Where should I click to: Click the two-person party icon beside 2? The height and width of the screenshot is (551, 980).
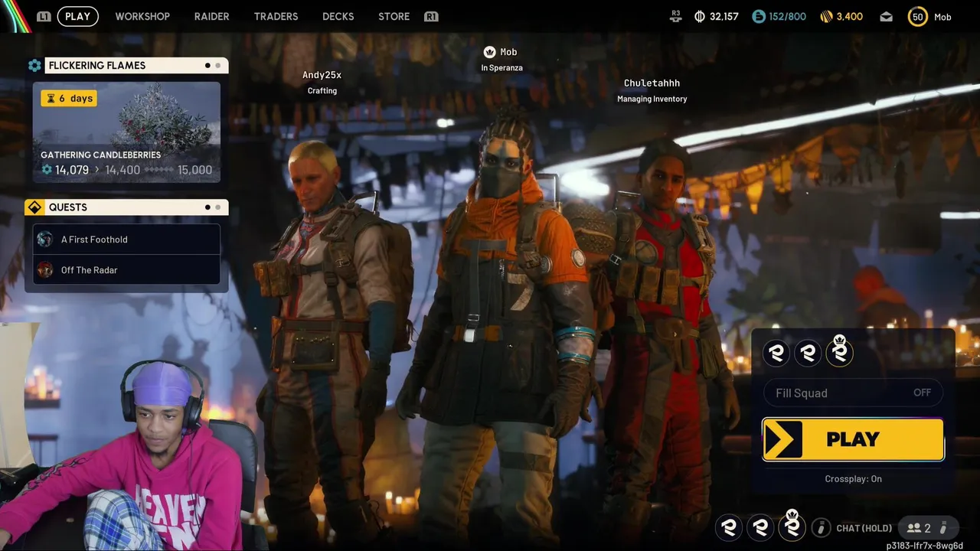(x=913, y=528)
